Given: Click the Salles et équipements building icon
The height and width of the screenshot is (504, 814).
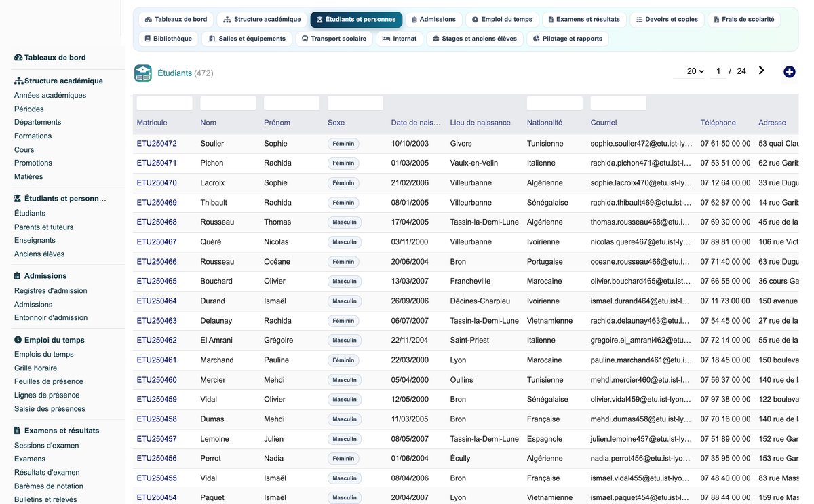Looking at the screenshot, I should click(212, 39).
